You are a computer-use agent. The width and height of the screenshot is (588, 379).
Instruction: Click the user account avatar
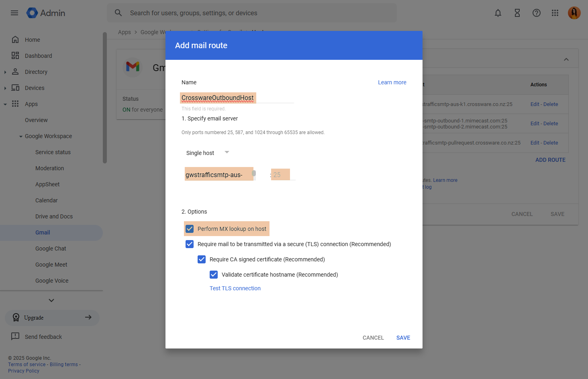574,13
